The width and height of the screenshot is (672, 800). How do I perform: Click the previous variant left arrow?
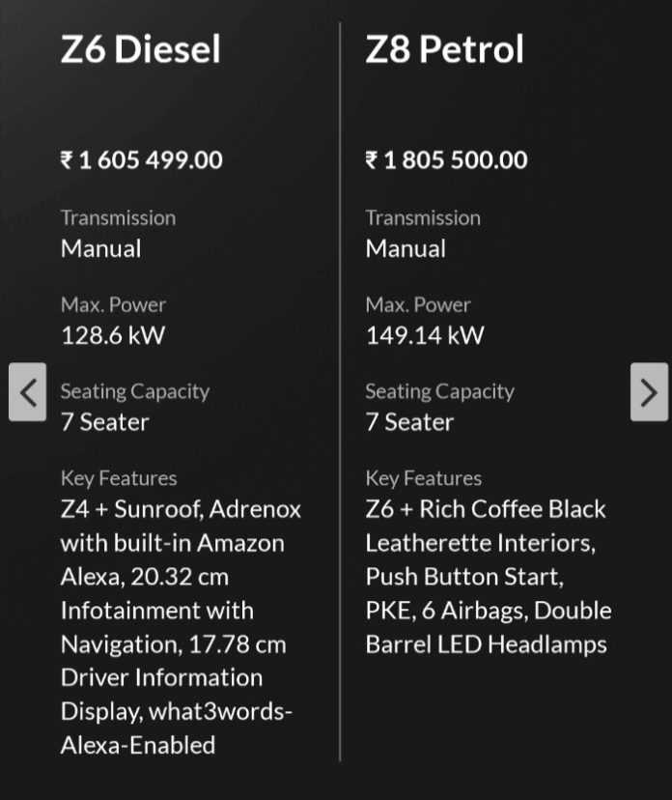28,392
